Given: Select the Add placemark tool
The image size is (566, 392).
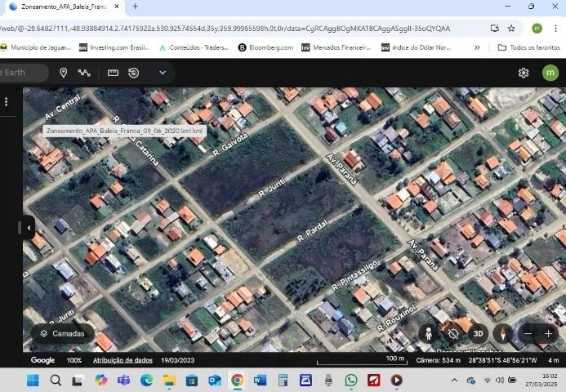Looking at the screenshot, I should click(x=63, y=73).
